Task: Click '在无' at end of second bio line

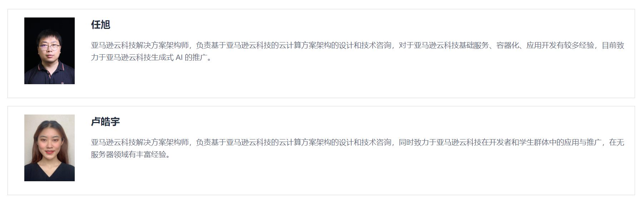Action: pyautogui.click(x=616, y=142)
